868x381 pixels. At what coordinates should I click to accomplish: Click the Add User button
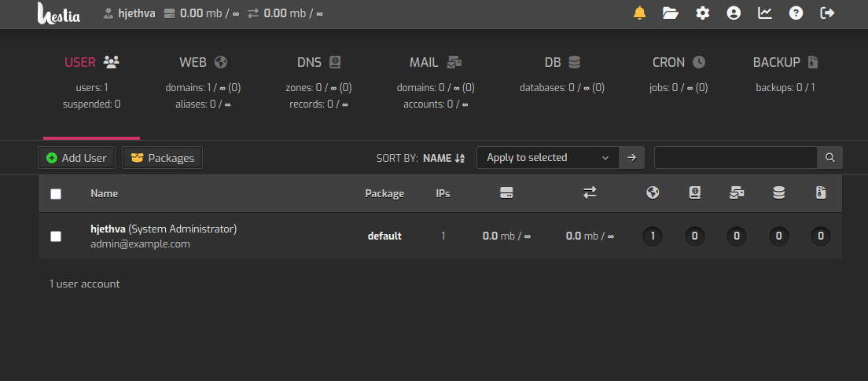(77, 158)
